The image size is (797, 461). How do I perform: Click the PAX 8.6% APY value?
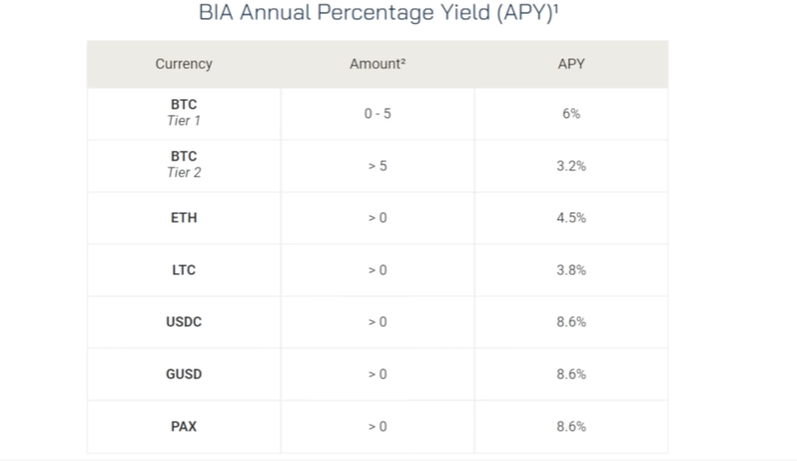(571, 426)
